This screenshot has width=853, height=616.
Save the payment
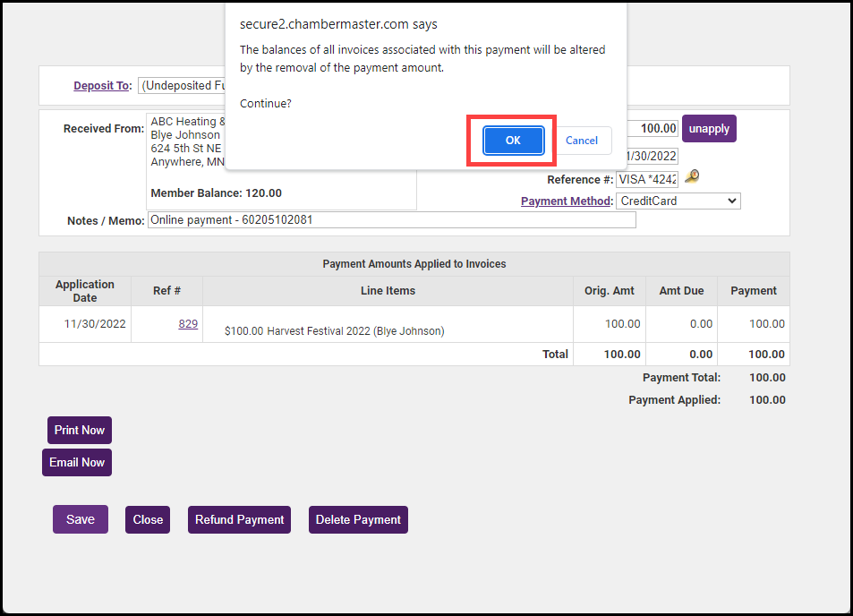point(81,519)
